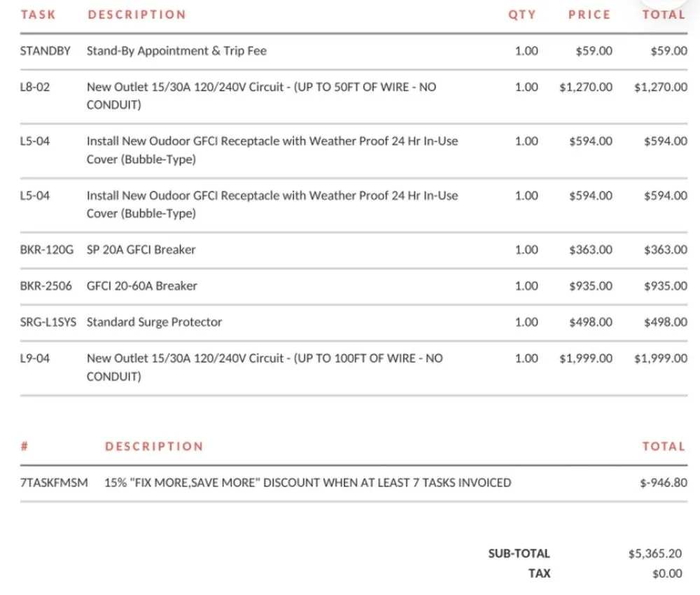The height and width of the screenshot is (595, 700).
Task: Click the 7TASKFMSM discount code
Action: coord(54,483)
